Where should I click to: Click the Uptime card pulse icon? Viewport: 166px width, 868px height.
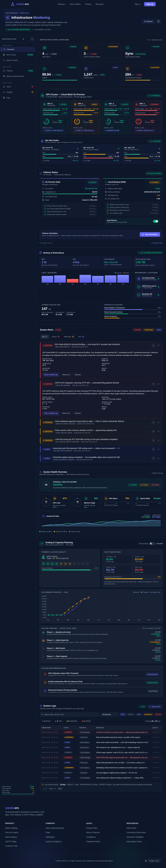click(x=44, y=69)
